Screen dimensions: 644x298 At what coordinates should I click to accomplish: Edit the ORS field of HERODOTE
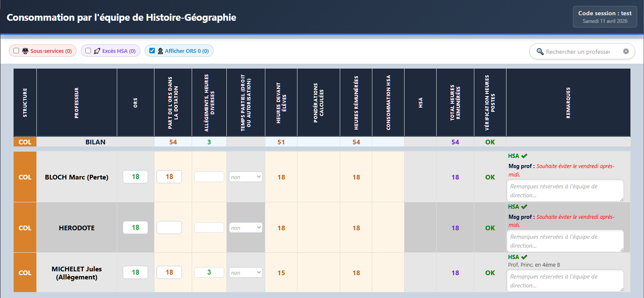coord(135,228)
